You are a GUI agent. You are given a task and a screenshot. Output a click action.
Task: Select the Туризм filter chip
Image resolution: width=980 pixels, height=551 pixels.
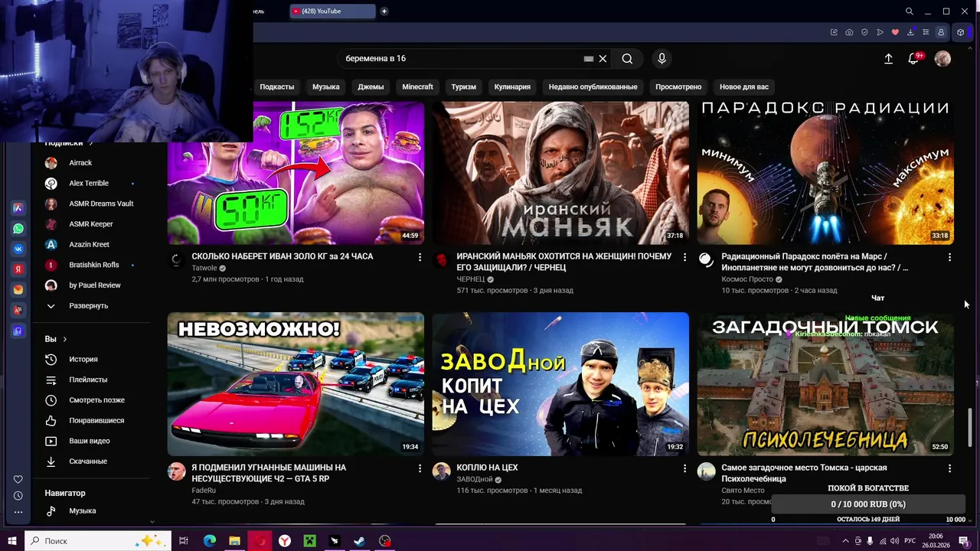point(463,86)
